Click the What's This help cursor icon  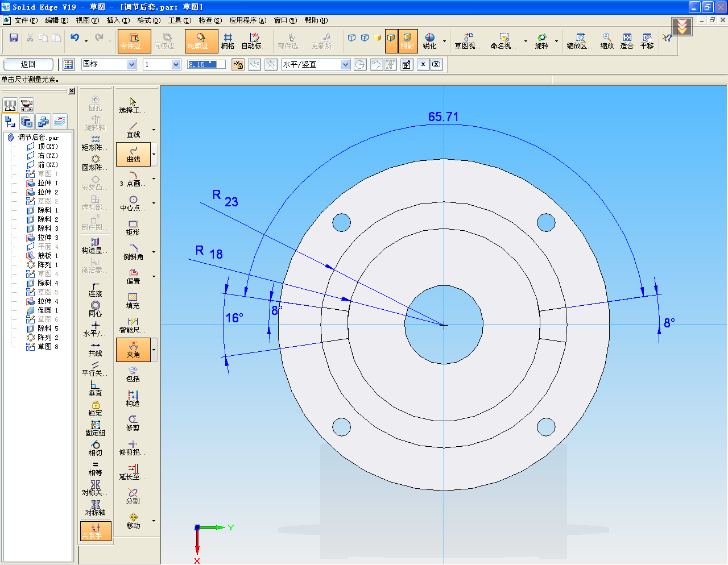point(667,38)
